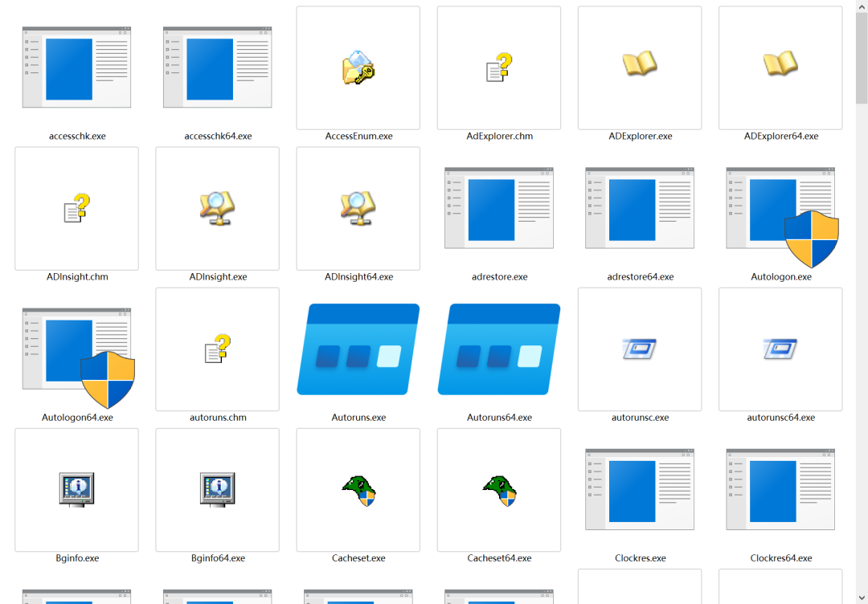Select the Cacheset.exe green icon
The image size is (868, 604).
[x=358, y=489]
